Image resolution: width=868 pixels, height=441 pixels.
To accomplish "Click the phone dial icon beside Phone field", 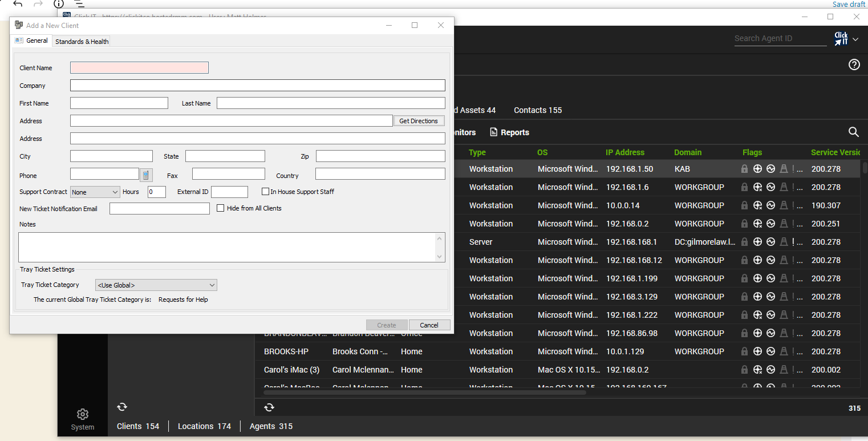I will pos(146,175).
